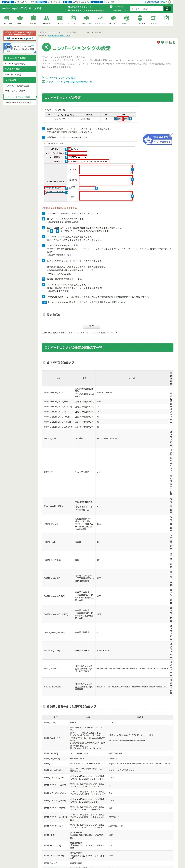
Task: Click GMOクリック証券 top link
Action: pyautogui.click(x=55, y=2)
